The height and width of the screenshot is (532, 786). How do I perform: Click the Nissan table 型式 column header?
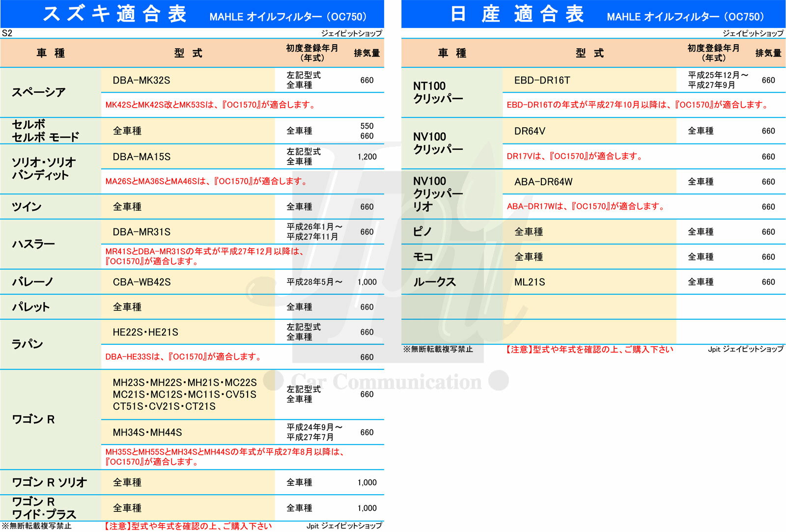point(589,53)
